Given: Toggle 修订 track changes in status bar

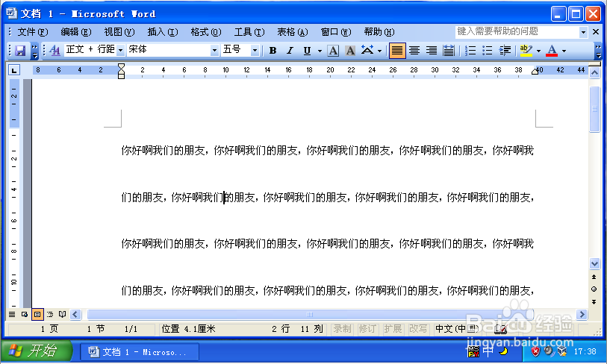Looking at the screenshot, I should [x=367, y=329].
